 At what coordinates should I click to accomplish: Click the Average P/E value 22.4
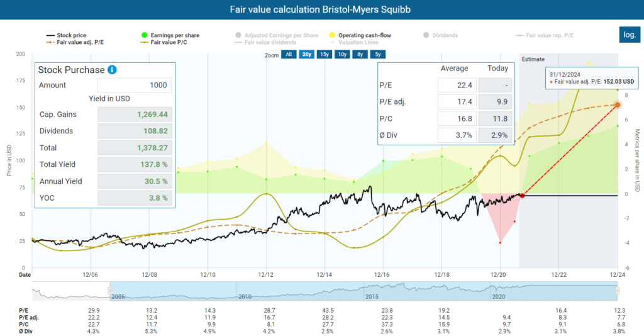click(x=457, y=85)
